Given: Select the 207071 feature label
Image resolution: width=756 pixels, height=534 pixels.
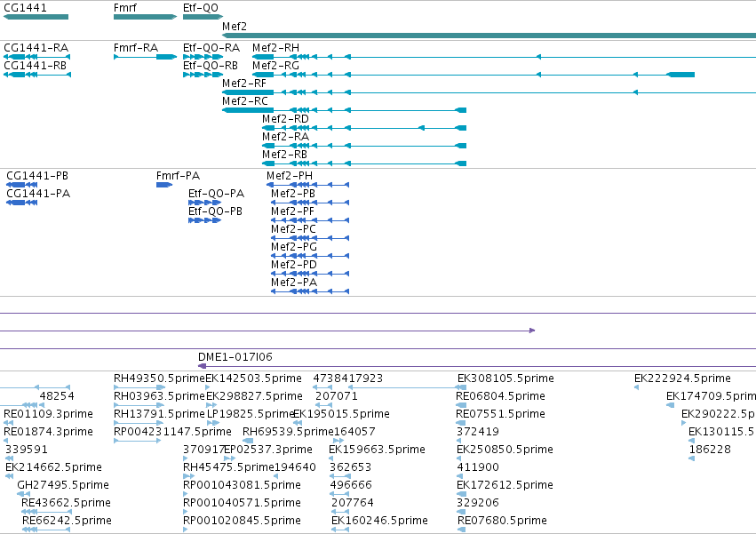Looking at the screenshot, I should [337, 396].
